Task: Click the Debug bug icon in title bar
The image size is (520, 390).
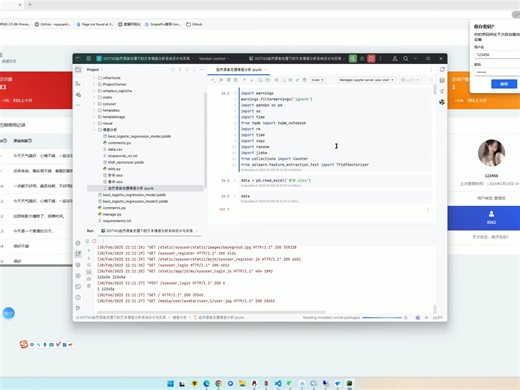Action: tap(362, 59)
